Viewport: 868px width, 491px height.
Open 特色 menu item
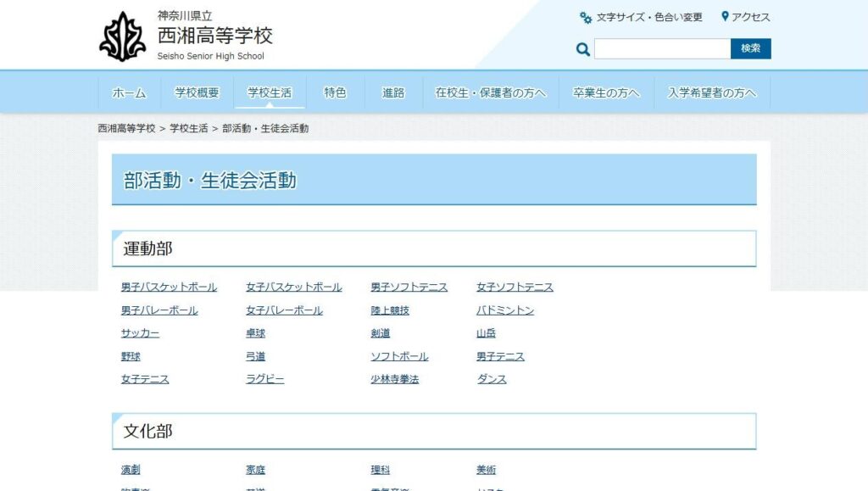click(x=335, y=93)
